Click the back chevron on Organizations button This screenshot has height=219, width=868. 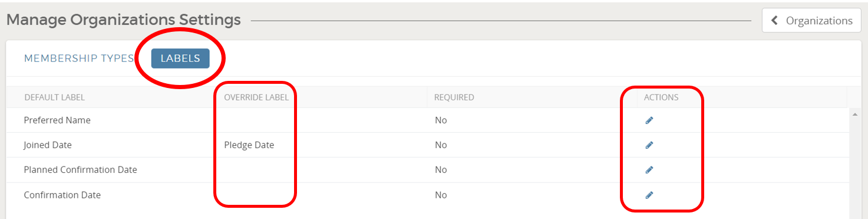[775, 21]
